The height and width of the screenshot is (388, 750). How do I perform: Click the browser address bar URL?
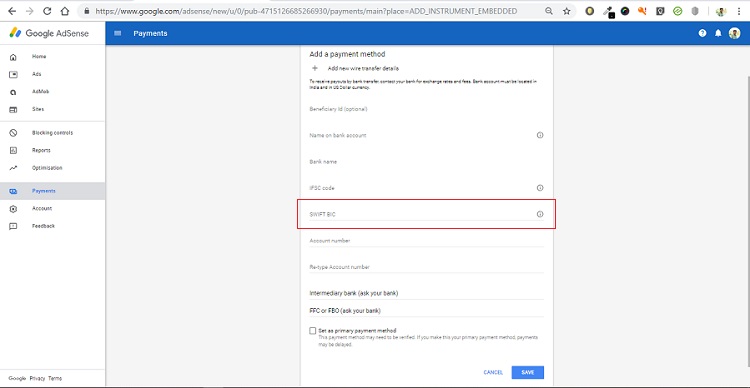(x=306, y=11)
